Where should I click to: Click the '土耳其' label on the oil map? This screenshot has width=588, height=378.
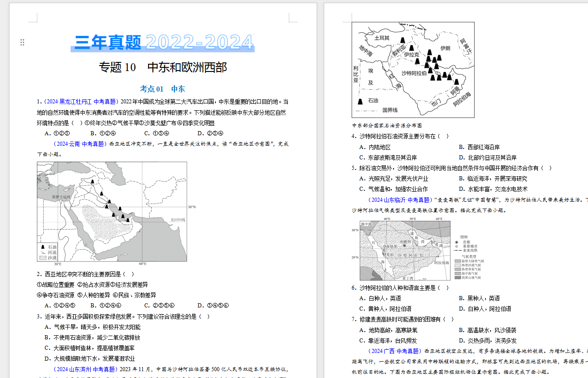(x=382, y=38)
